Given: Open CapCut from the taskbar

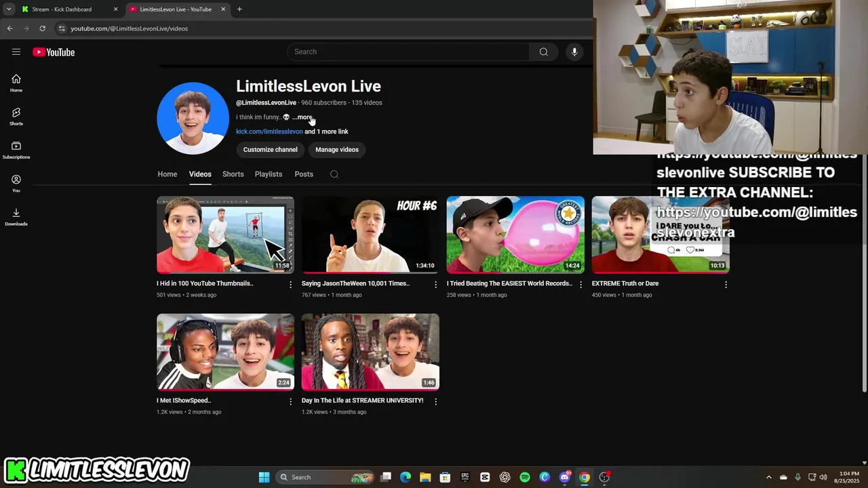Looking at the screenshot, I should coord(485,477).
